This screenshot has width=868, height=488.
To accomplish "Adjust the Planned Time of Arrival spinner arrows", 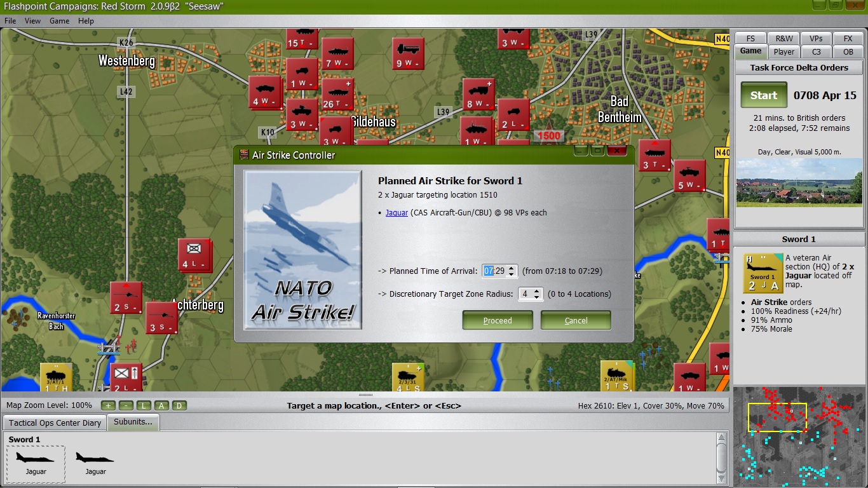I will click(512, 271).
